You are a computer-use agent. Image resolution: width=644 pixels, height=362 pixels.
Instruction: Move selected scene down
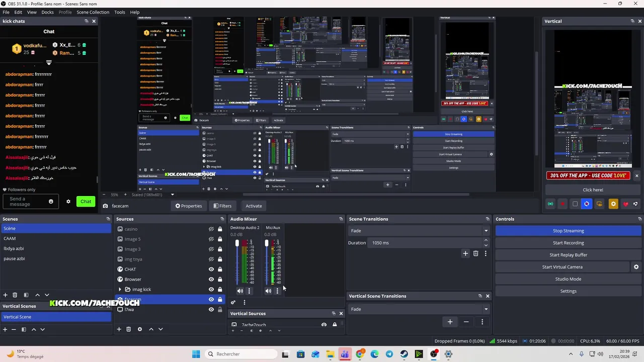click(47, 295)
